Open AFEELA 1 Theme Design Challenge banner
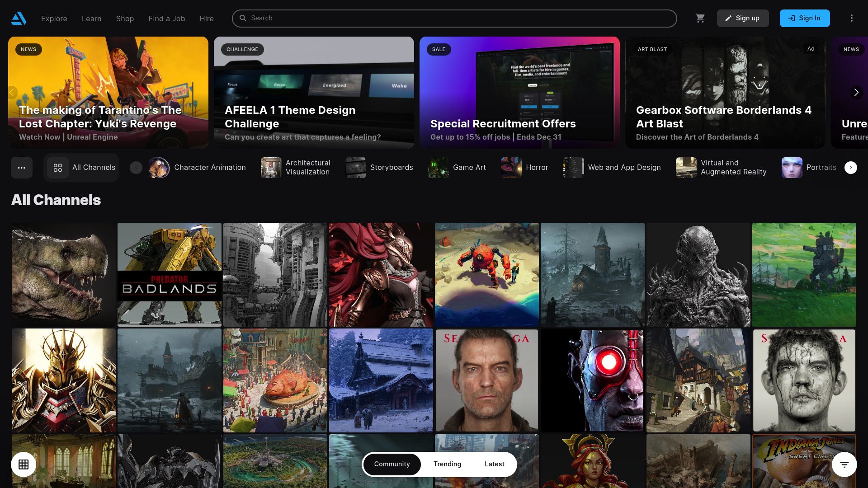The image size is (868, 488). (x=314, y=93)
